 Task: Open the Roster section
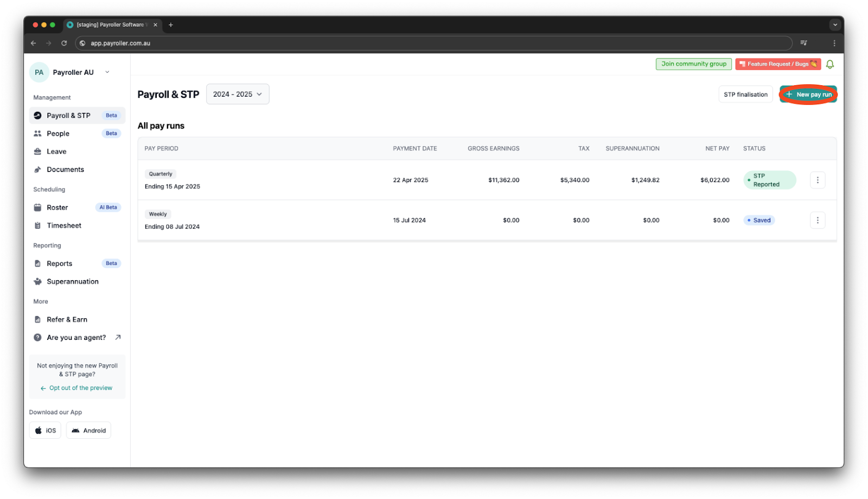coord(58,207)
